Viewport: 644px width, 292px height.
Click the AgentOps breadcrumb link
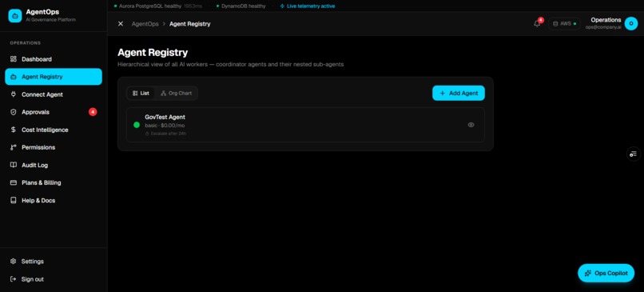pyautogui.click(x=145, y=24)
